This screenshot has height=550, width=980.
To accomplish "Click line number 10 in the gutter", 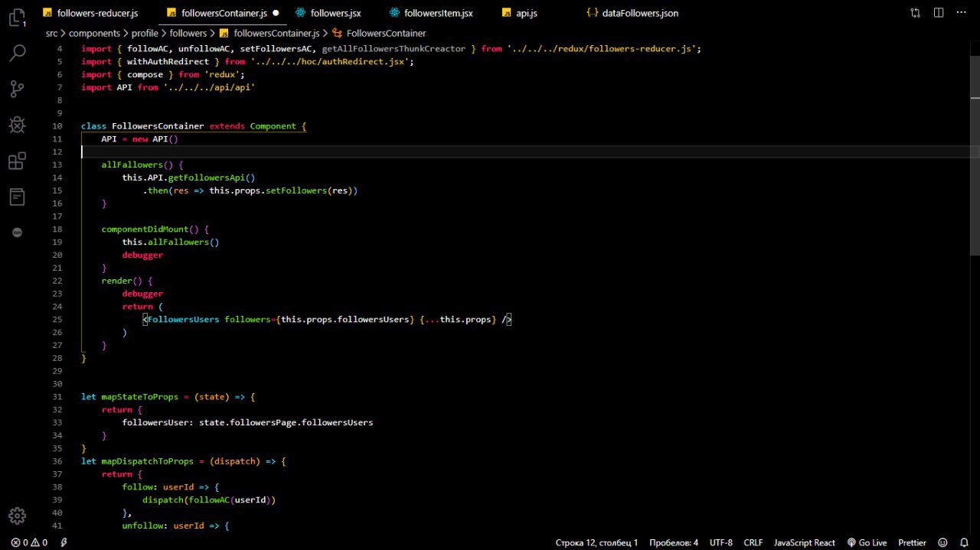I will click(59, 126).
